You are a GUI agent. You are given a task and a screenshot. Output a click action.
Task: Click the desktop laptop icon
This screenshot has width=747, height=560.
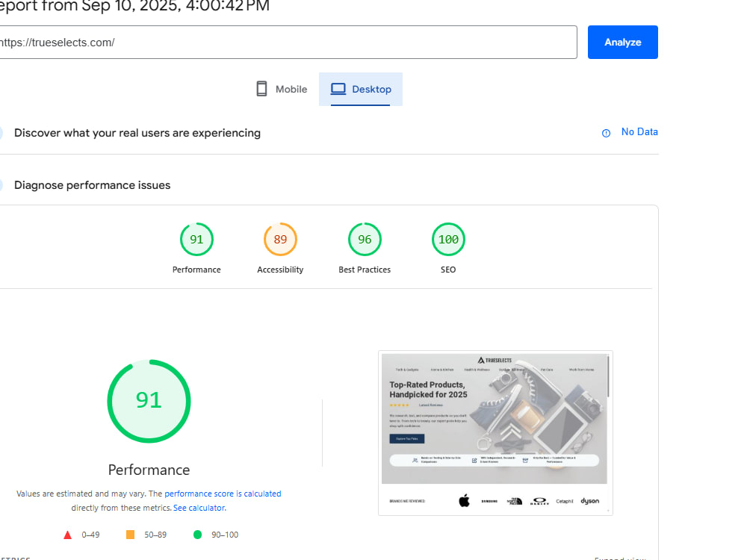click(338, 89)
